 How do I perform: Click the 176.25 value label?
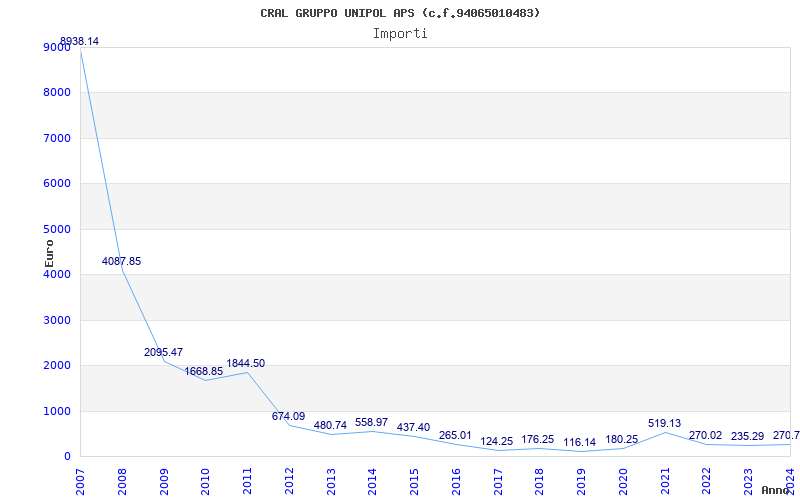point(538,439)
